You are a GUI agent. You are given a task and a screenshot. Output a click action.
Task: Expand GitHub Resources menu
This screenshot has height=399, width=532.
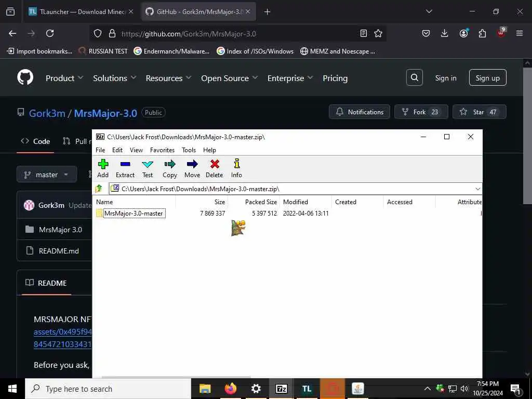coord(169,78)
